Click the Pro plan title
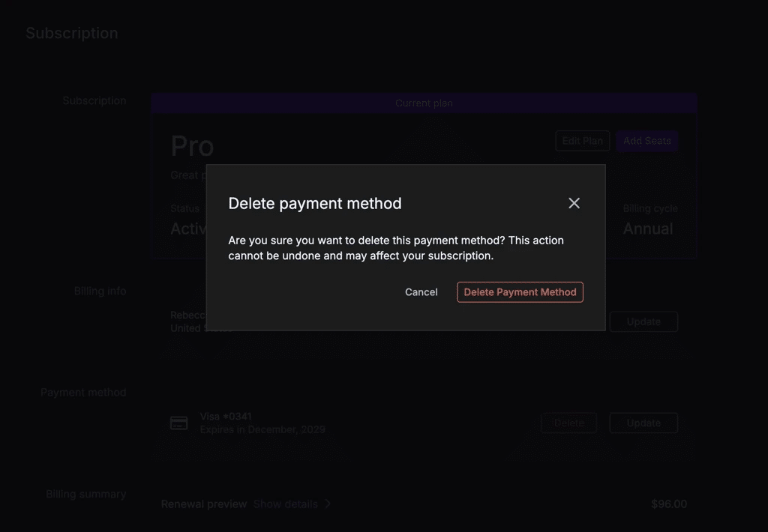768x532 pixels. point(191,145)
